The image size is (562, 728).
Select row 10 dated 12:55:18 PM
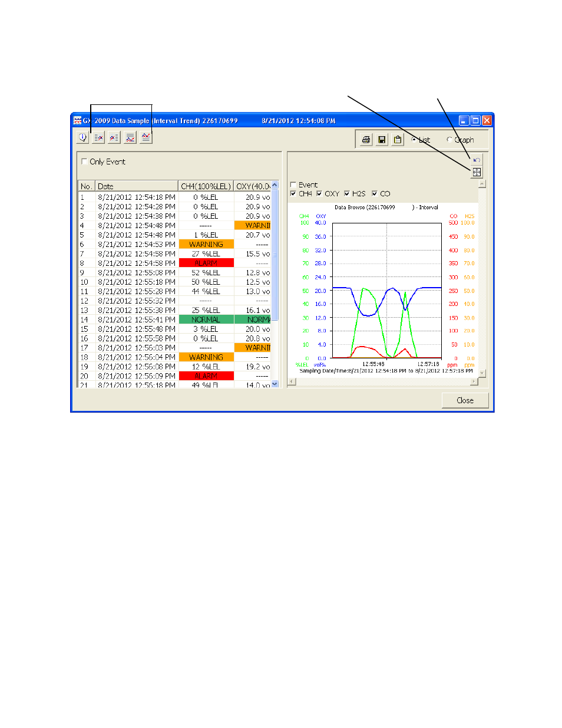pos(175,282)
